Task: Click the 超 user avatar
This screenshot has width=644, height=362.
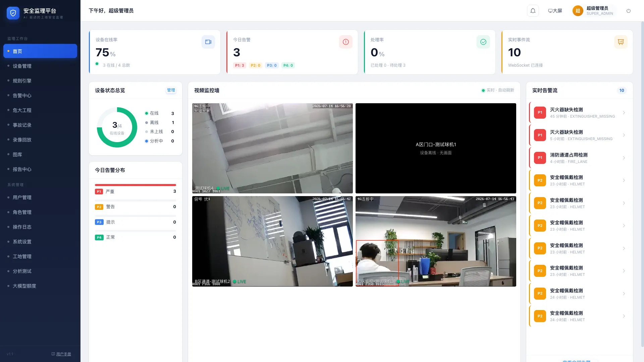Action: (x=578, y=11)
